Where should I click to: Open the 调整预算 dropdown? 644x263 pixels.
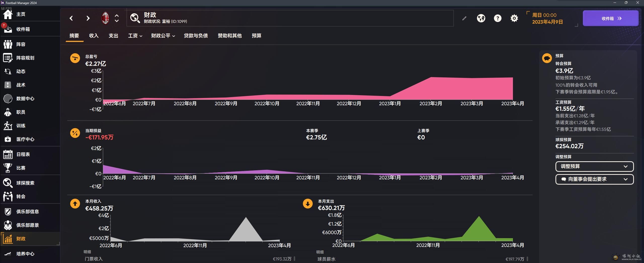point(594,167)
